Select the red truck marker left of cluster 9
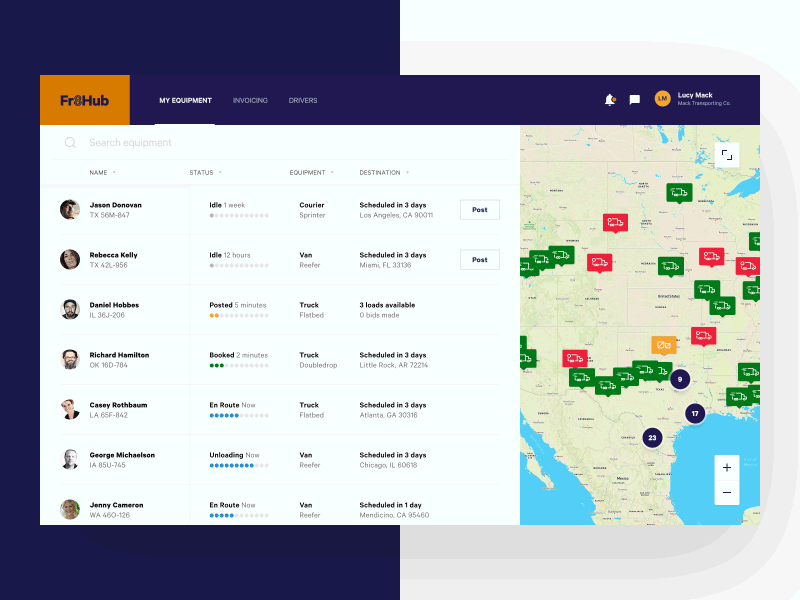This screenshot has width=800, height=600. 575,358
